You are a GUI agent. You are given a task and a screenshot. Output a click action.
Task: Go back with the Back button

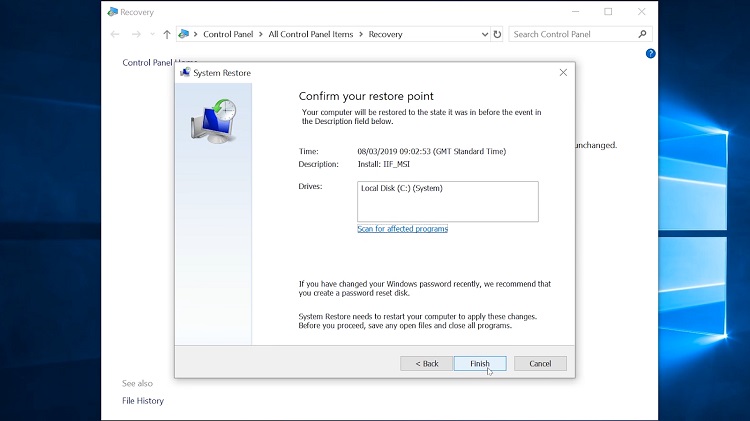(426, 364)
